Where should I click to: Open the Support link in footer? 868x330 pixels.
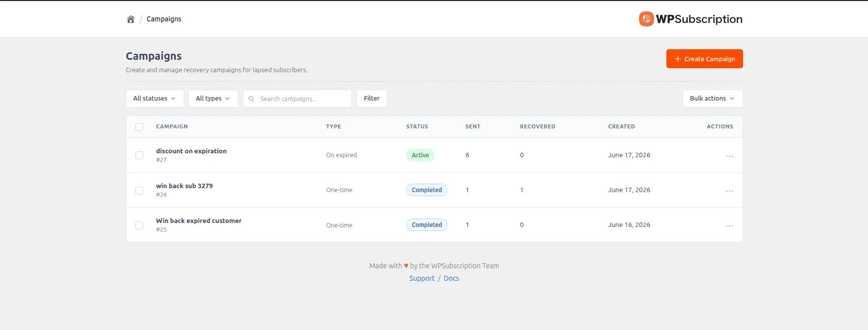tap(422, 278)
